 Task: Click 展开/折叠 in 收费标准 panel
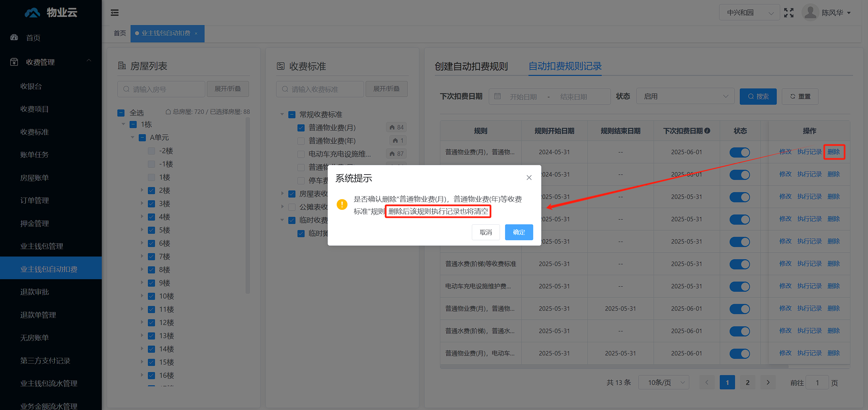pyautogui.click(x=386, y=89)
